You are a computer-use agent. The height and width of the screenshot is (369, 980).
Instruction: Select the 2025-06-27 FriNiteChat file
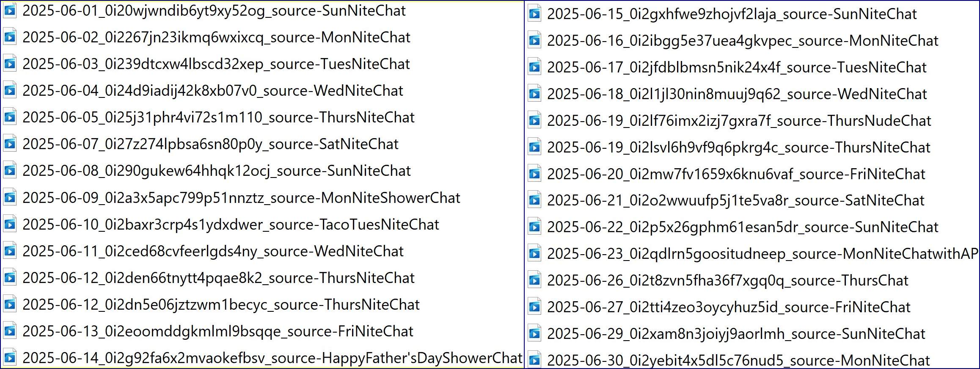[729, 307]
